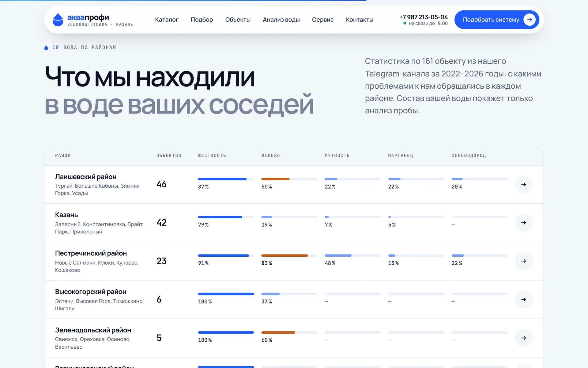Open the Зеленодольский район row arrow
This screenshot has height=368, width=588.
point(524,338)
